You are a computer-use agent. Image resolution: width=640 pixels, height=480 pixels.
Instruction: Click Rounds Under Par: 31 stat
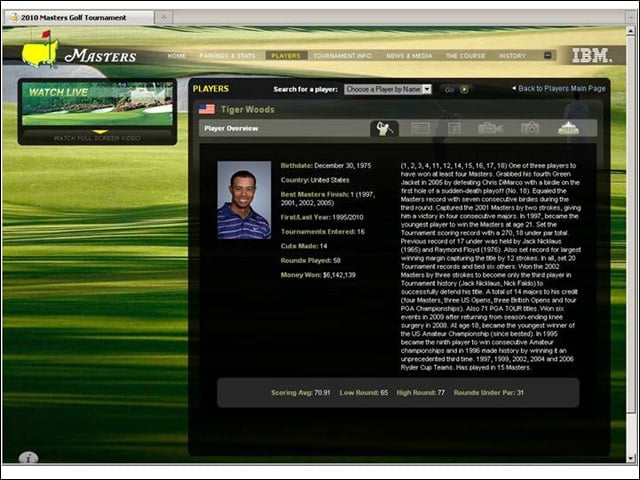coord(488,393)
